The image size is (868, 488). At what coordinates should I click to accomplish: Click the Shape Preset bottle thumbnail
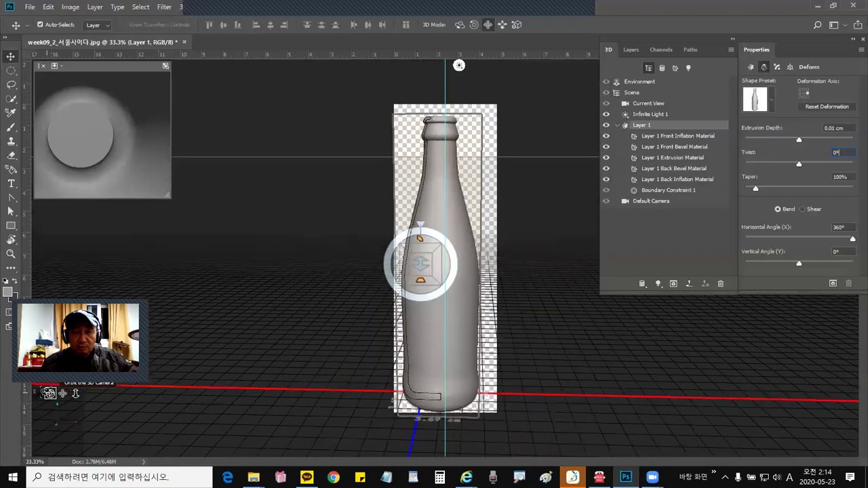755,100
